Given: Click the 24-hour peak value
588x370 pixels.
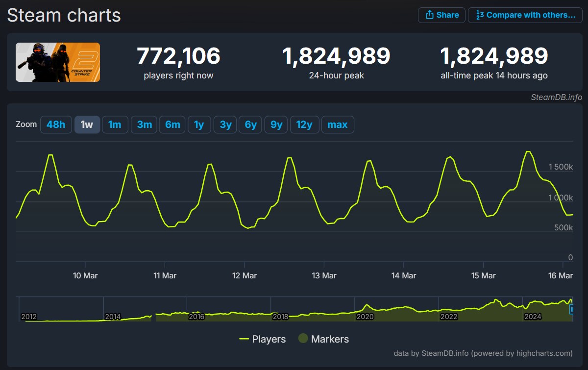Looking at the screenshot, I should (337, 56).
